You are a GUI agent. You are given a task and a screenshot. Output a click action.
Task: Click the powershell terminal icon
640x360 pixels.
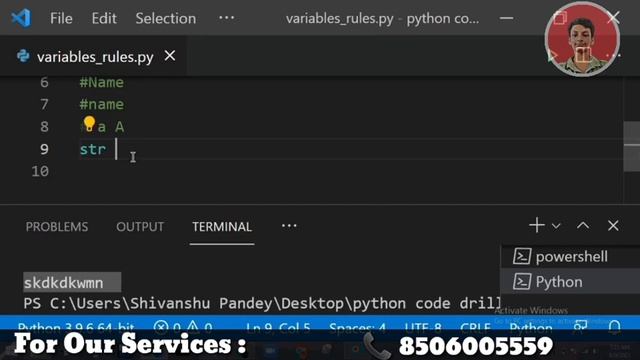pos(522,257)
